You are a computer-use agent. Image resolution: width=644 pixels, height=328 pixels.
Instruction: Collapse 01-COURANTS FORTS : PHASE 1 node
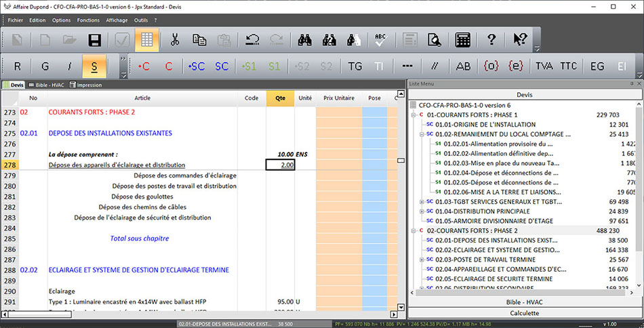(x=414, y=115)
